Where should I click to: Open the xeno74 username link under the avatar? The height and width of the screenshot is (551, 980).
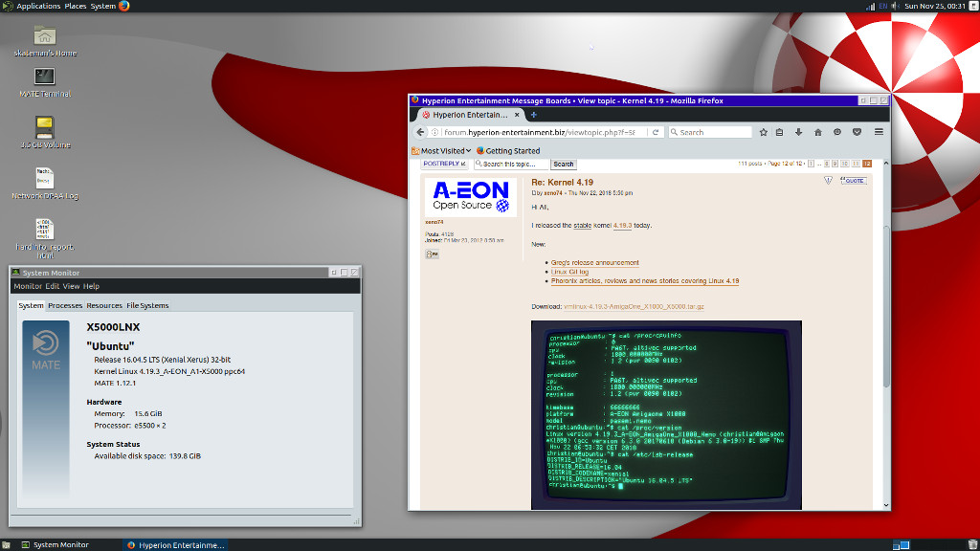[x=434, y=222]
